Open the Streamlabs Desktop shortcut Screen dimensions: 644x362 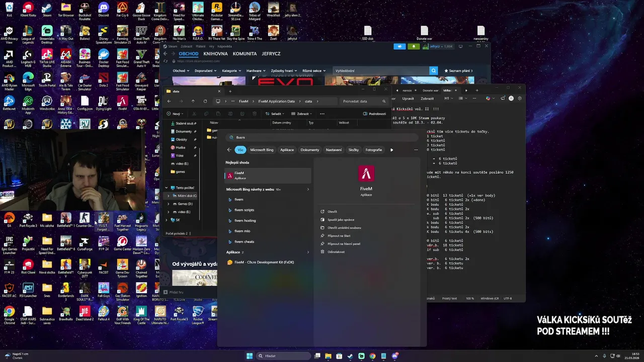[x=47, y=35]
